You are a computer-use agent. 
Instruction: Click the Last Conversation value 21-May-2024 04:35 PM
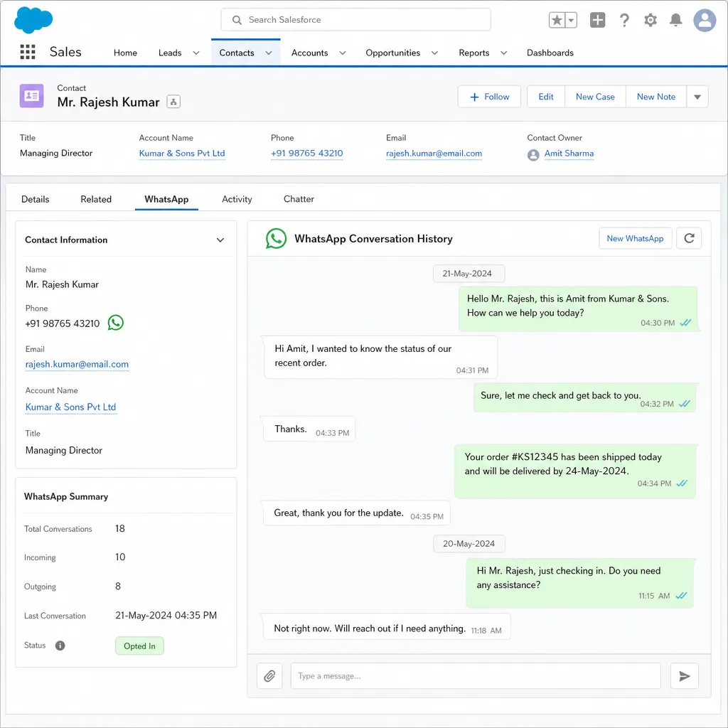pyautogui.click(x=166, y=616)
